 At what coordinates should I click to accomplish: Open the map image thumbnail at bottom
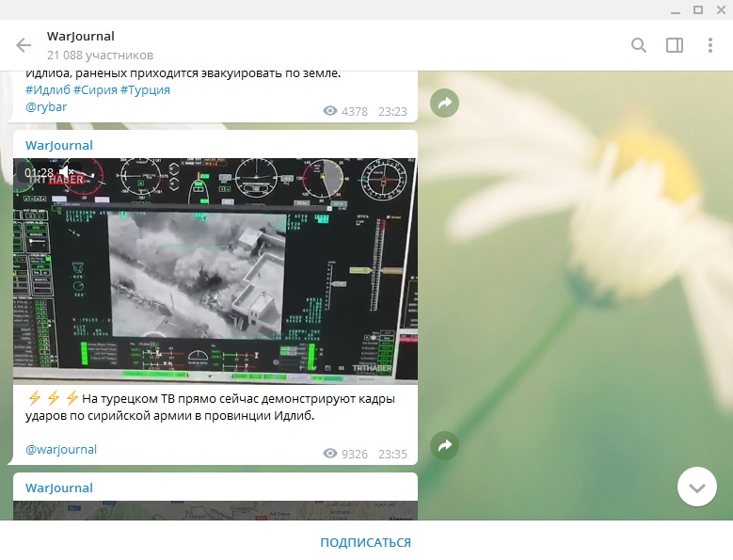tap(215, 510)
